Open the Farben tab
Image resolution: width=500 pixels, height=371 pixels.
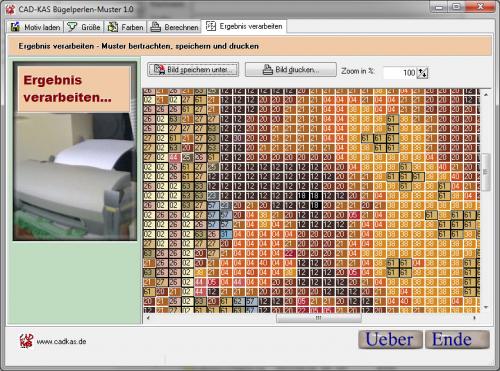tap(125, 27)
